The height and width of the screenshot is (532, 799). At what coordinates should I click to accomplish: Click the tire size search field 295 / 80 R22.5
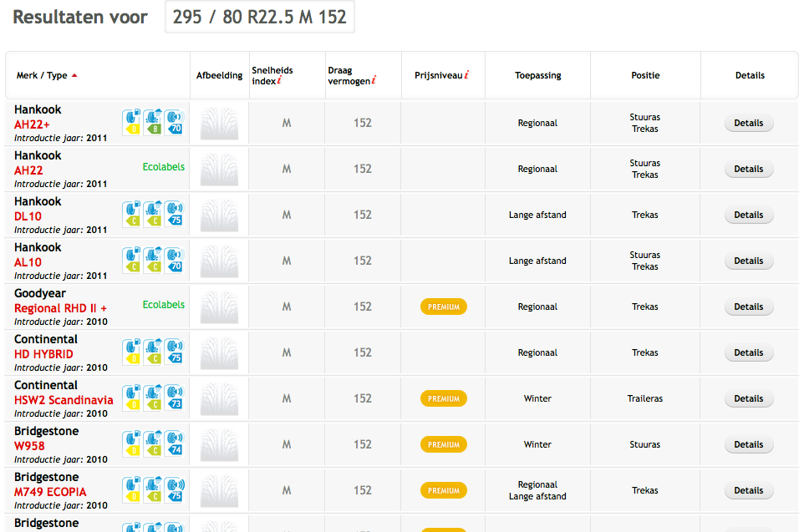[x=260, y=17]
